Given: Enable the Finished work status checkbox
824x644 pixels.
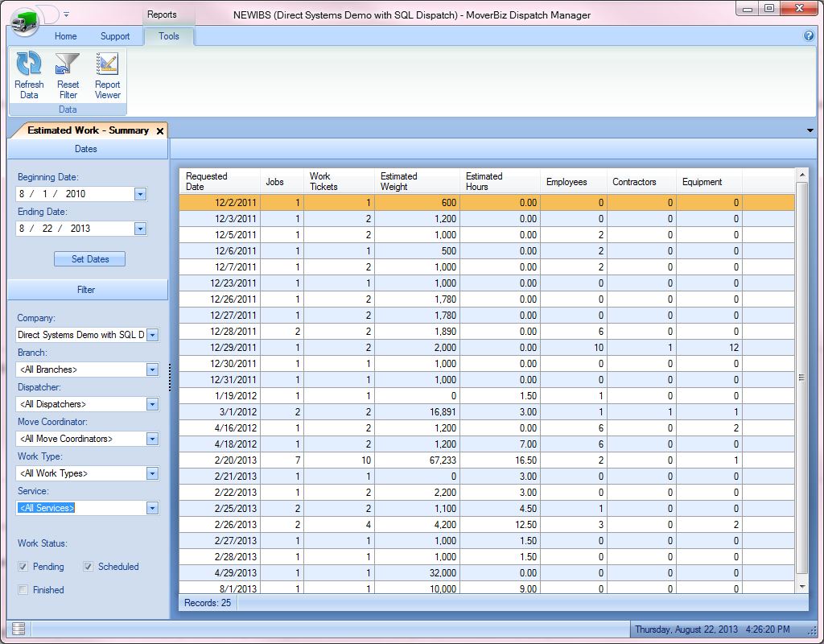Looking at the screenshot, I should (x=23, y=590).
